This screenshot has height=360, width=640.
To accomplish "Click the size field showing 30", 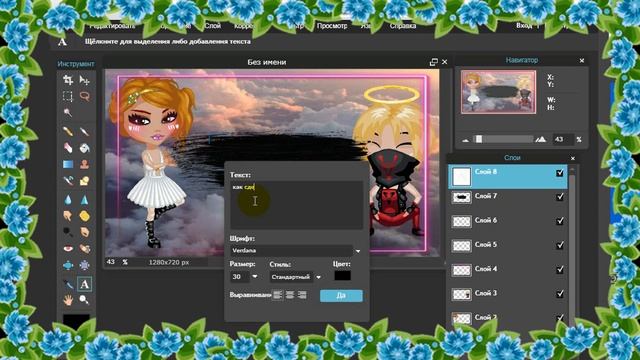I will 239,277.
